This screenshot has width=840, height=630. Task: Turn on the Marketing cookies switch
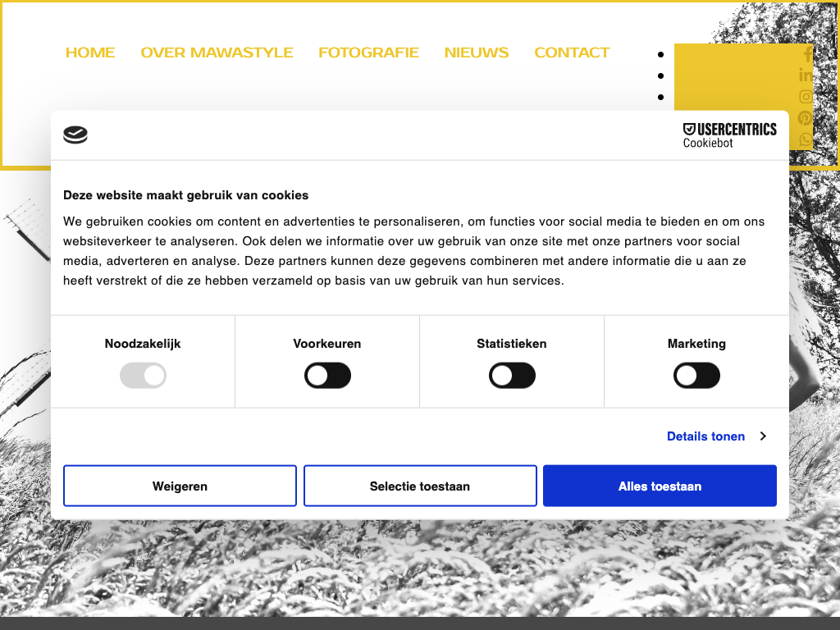pos(696,376)
